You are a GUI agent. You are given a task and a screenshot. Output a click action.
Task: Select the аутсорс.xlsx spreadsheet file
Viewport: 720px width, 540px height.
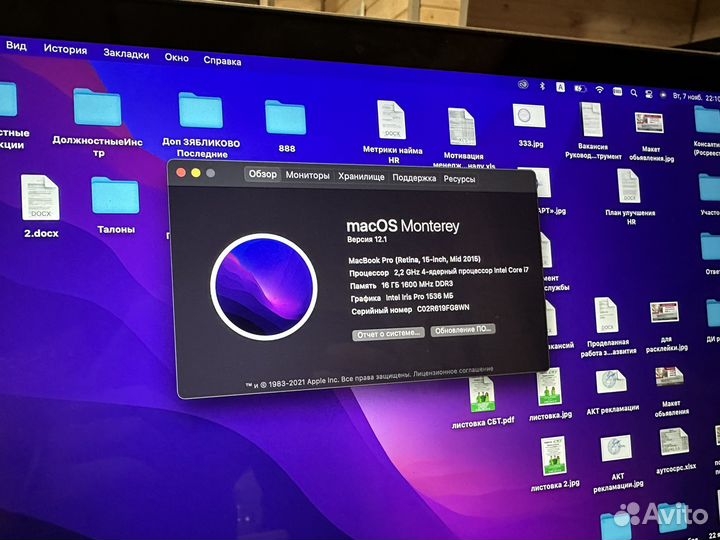pos(674,442)
